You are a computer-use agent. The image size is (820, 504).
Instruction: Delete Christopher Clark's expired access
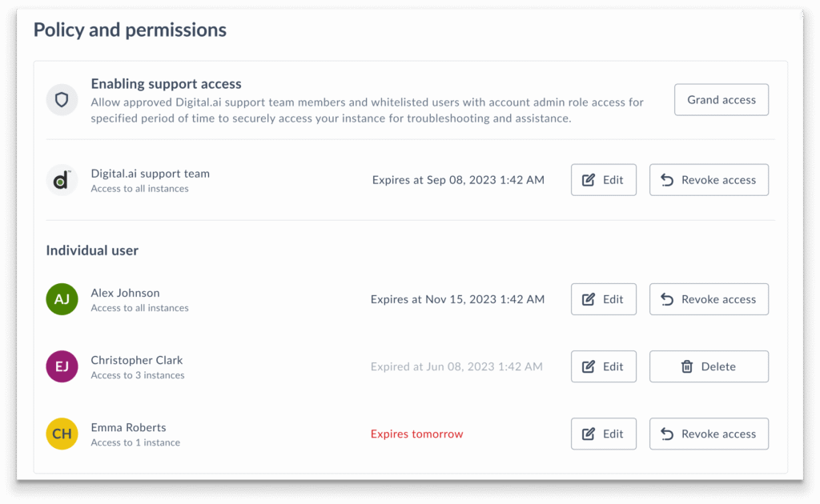[x=709, y=366]
